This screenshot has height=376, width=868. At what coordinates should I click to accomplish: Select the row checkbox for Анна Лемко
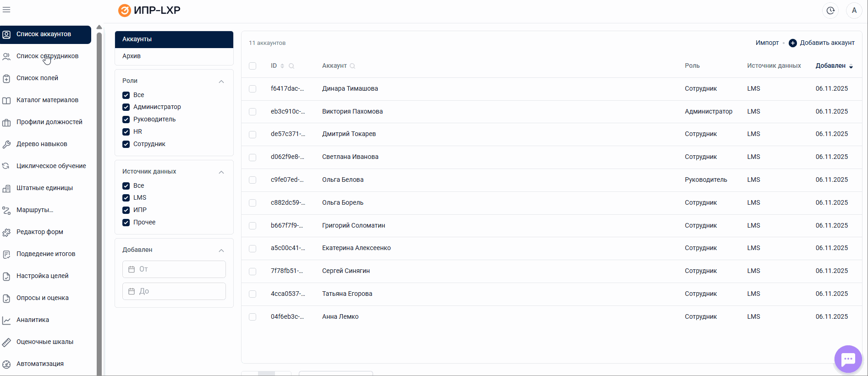[253, 317]
